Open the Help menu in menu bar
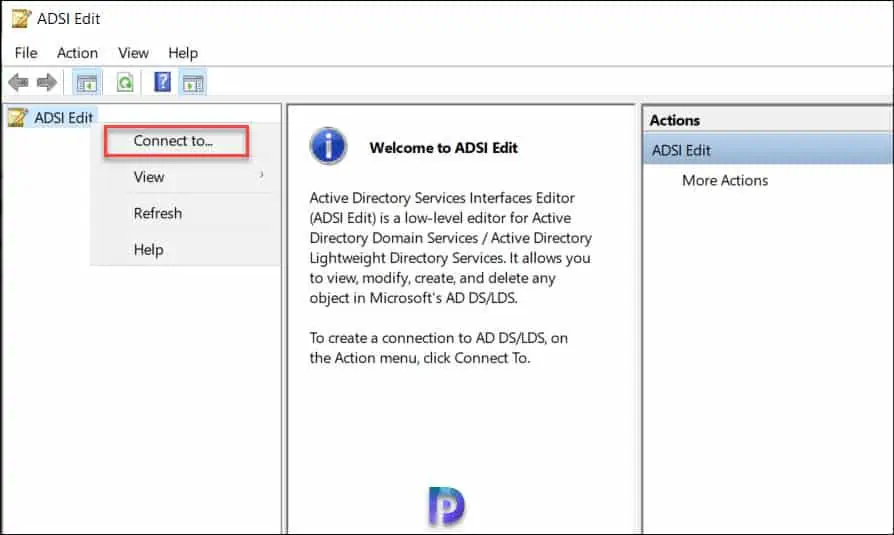The image size is (894, 535). [183, 53]
